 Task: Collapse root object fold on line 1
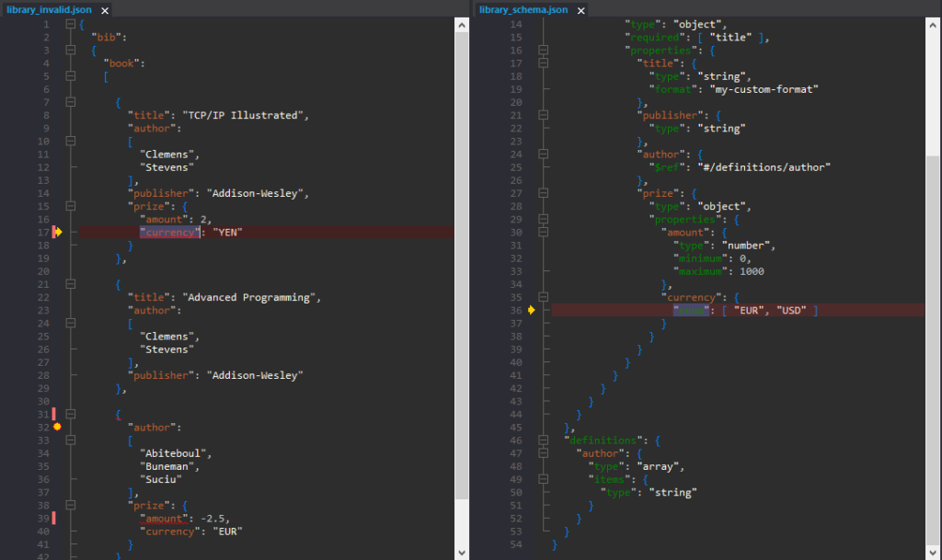(70, 24)
